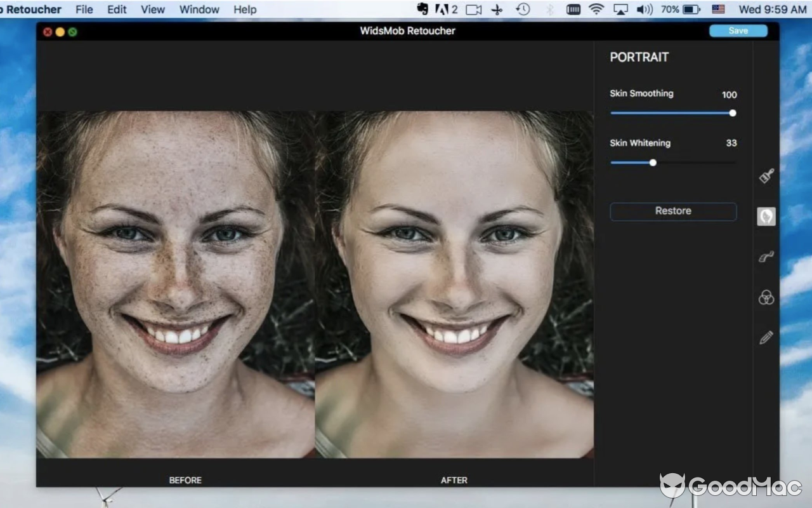Viewport: 812px width, 508px height.
Task: Select the Denoise pencil icon in sidebar
Action: (x=766, y=337)
